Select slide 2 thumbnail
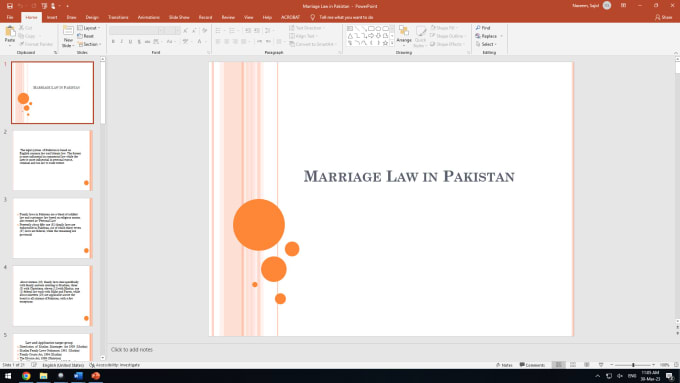 [52, 160]
